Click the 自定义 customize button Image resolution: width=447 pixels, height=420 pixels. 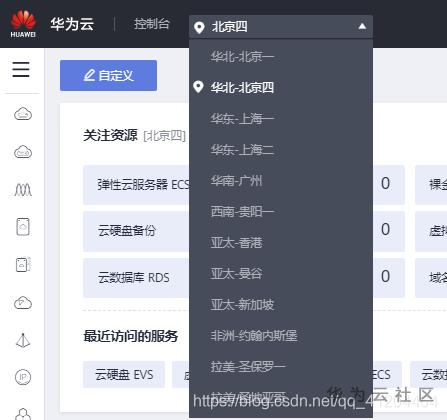tap(108, 76)
